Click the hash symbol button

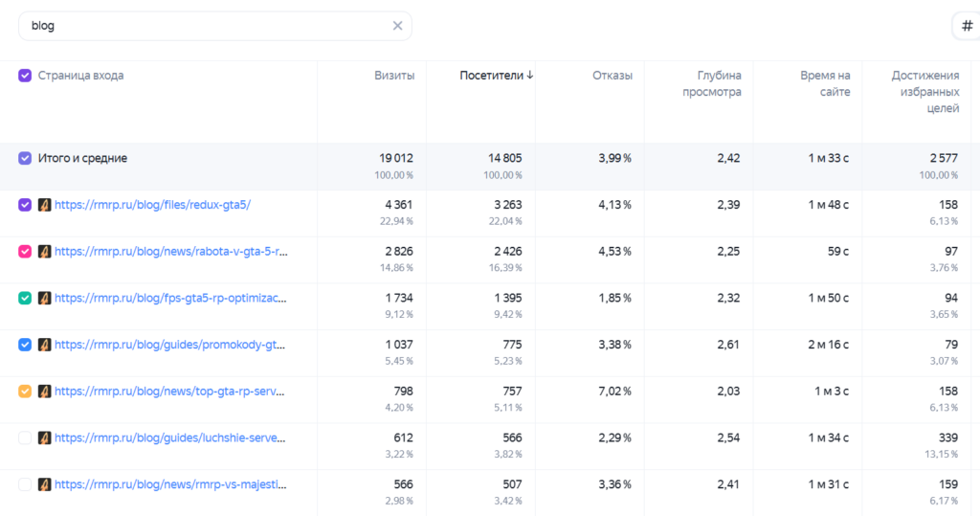tap(967, 26)
